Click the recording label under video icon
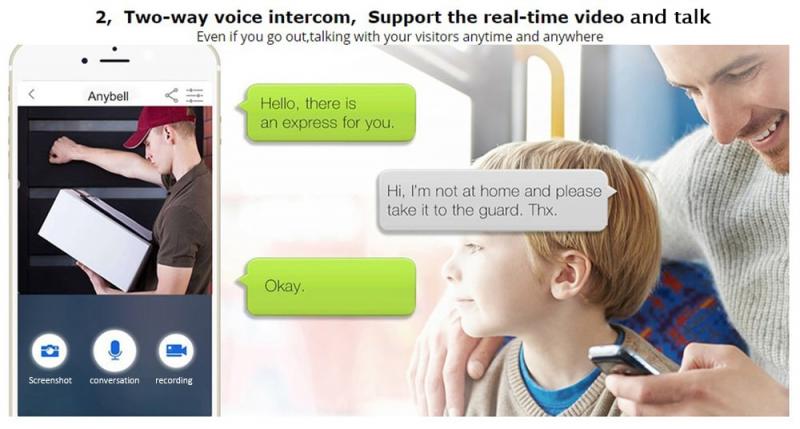 click(174, 381)
